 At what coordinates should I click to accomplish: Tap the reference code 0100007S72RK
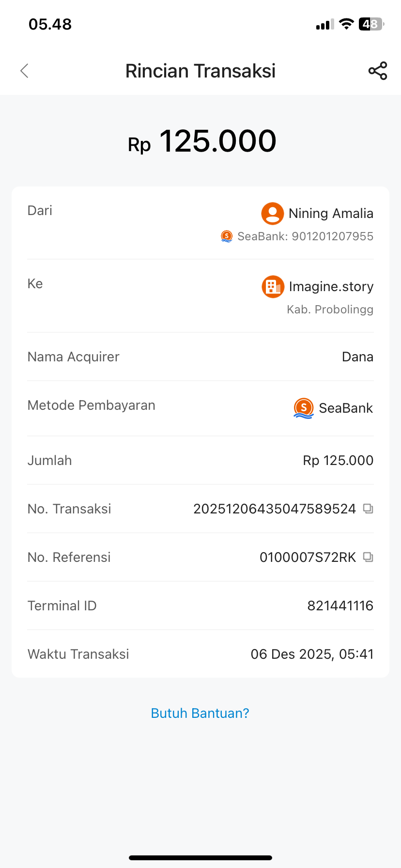308,557
